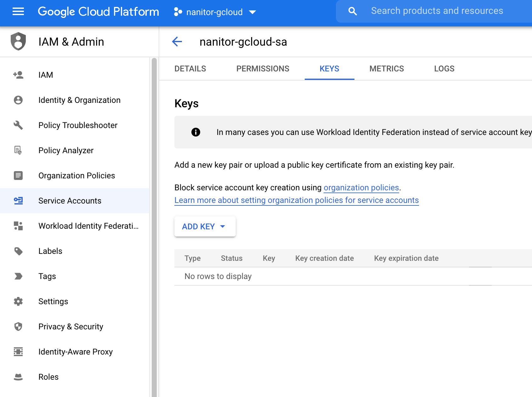Open the LOGS tab
This screenshot has height=397, width=532.
[x=444, y=69]
